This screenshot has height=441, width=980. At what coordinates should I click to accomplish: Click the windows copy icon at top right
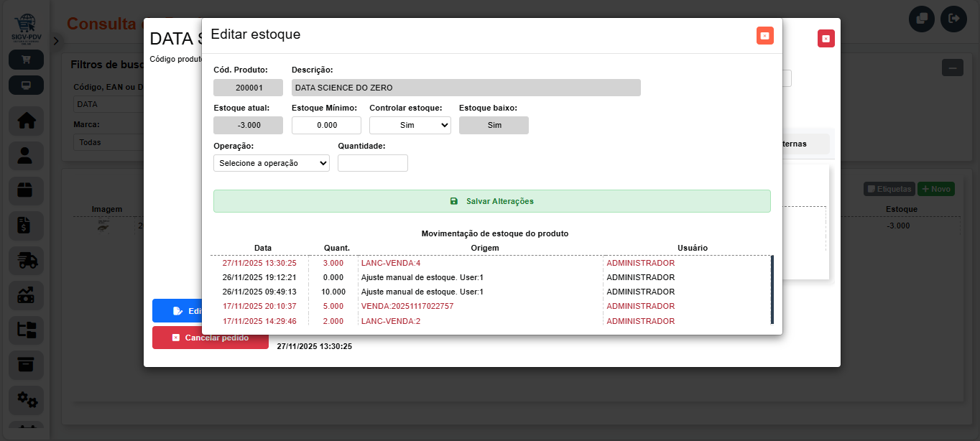tap(922, 19)
